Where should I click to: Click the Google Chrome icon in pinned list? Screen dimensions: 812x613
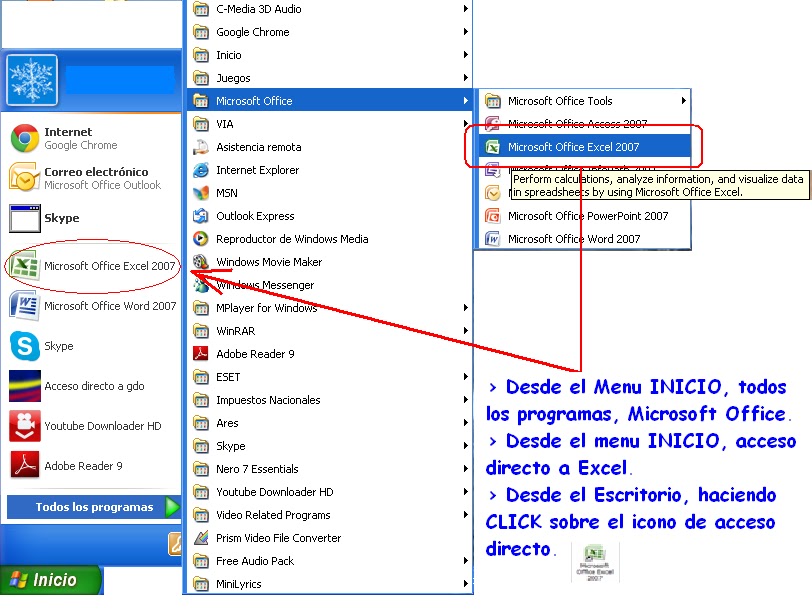(x=24, y=138)
